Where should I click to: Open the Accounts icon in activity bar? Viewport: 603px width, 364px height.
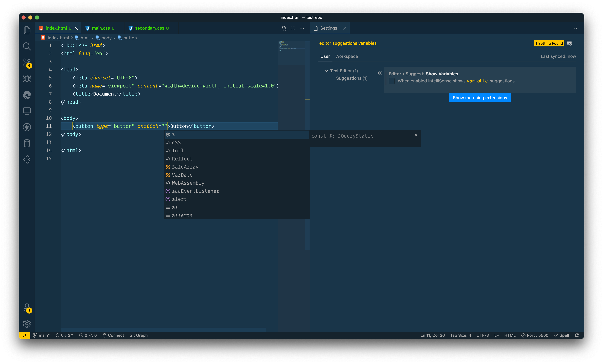[27, 308]
